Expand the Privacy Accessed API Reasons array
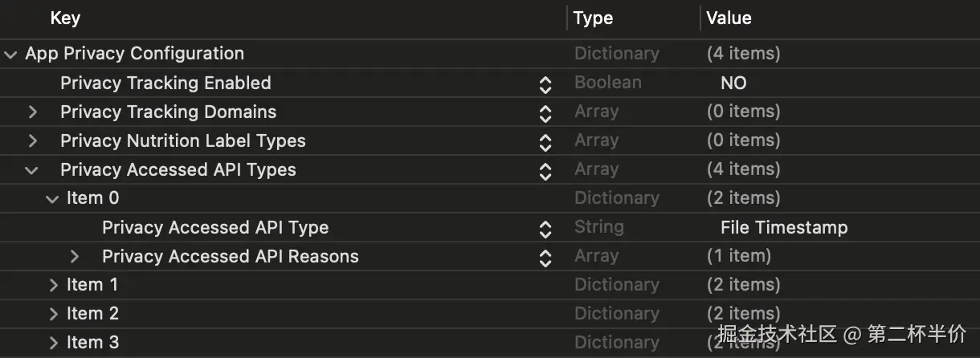980x358 pixels. tap(75, 257)
